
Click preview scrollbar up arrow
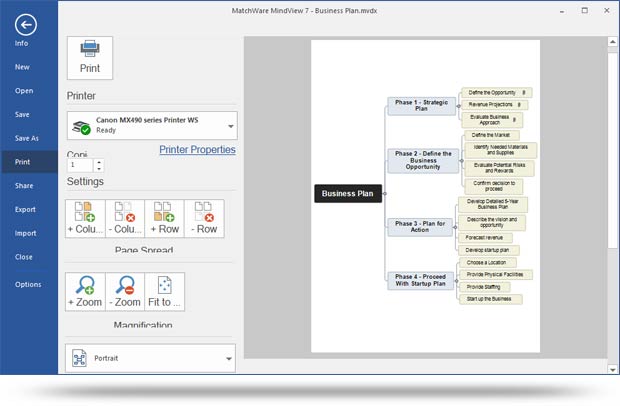point(612,42)
